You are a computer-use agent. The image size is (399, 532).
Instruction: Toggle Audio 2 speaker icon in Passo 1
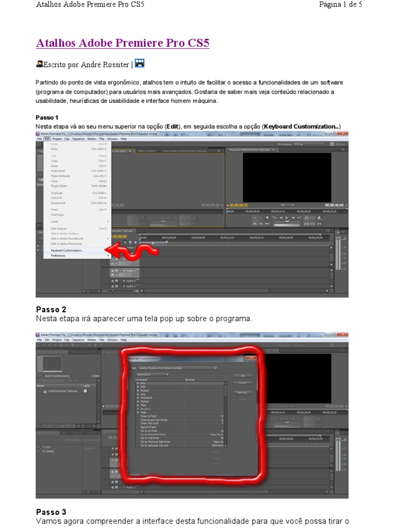[113, 281]
